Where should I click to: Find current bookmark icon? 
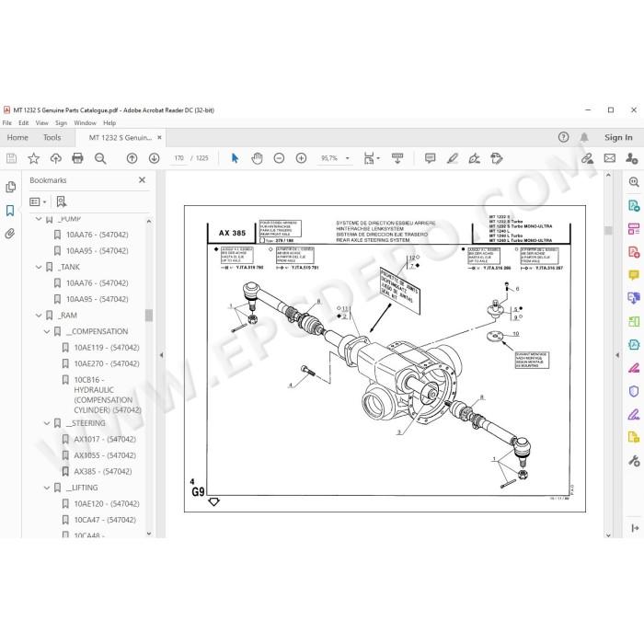tap(62, 201)
